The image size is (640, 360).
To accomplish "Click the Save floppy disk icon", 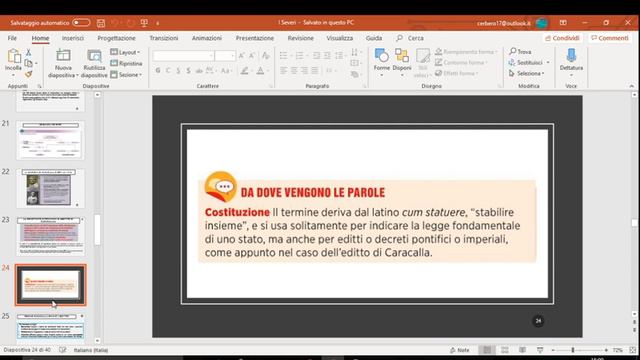I will click(101, 23).
